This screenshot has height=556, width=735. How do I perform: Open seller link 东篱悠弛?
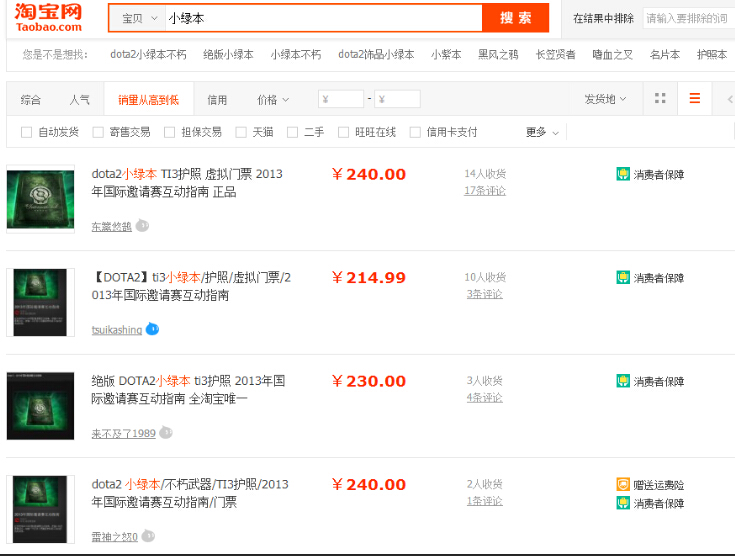pos(112,226)
